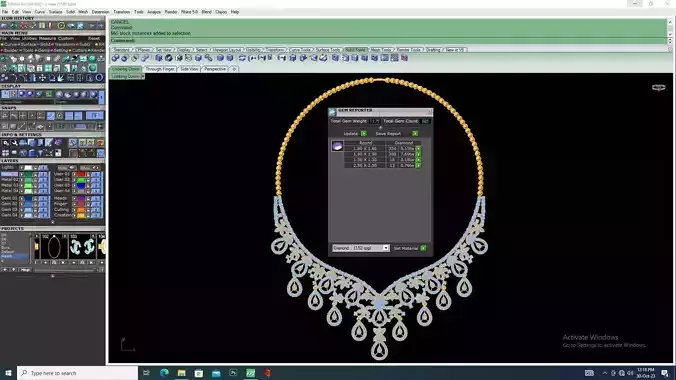The width and height of the screenshot is (676, 380).
Task: Click the Gem Reporter title bar icon
Action: pyautogui.click(x=332, y=112)
